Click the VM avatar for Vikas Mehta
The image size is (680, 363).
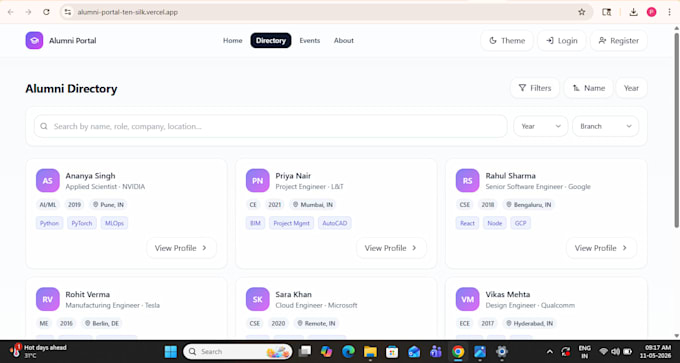[468, 299]
